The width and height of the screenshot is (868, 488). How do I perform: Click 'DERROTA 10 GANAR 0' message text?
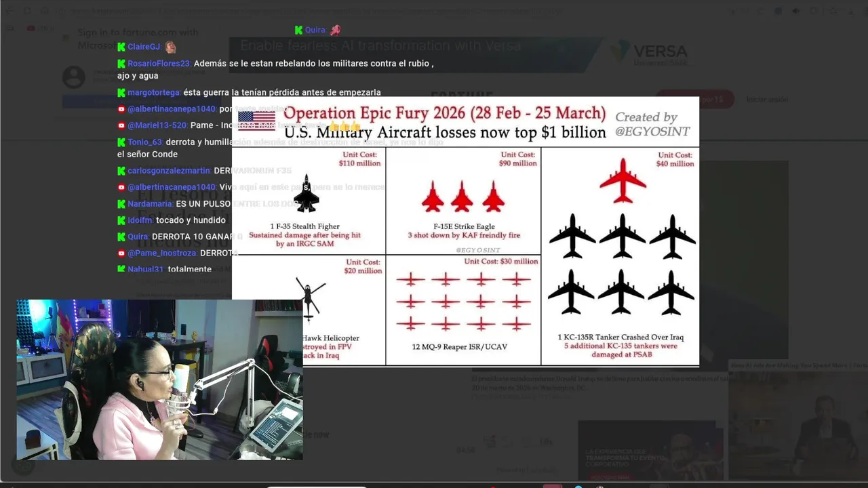[197, 237]
